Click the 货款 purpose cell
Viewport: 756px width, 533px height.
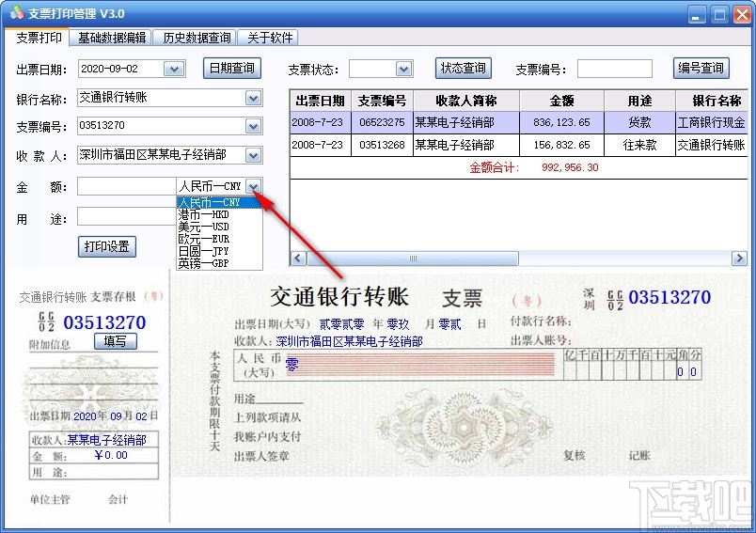639,122
